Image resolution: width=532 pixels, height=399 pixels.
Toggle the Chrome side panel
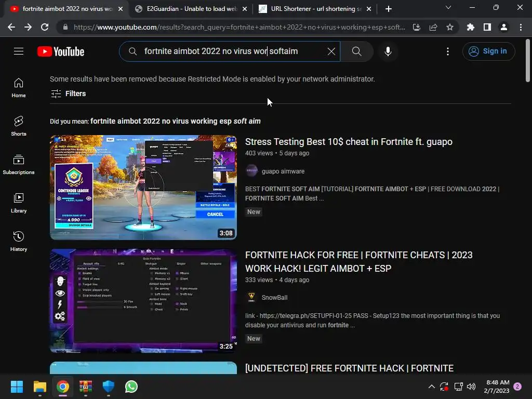coord(487,27)
